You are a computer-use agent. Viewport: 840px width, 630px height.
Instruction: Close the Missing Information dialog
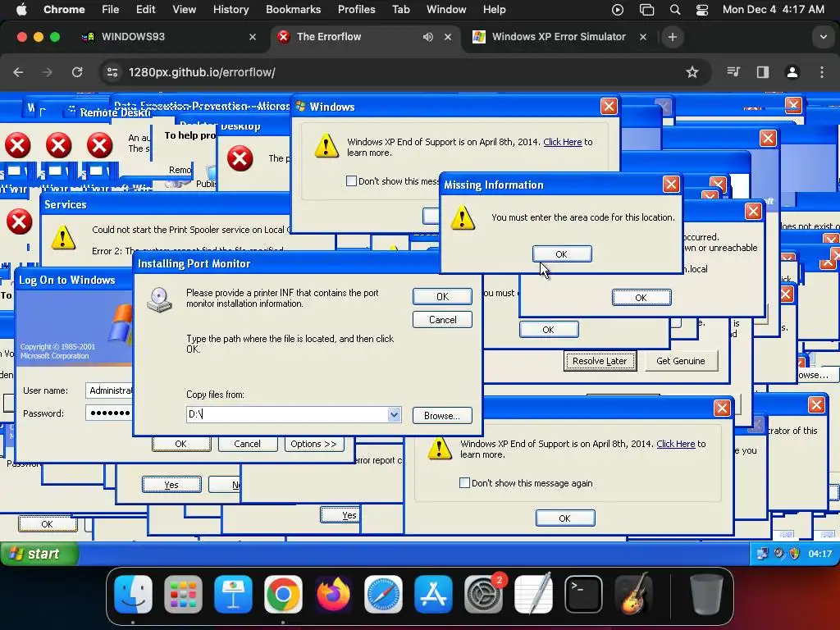tap(671, 185)
